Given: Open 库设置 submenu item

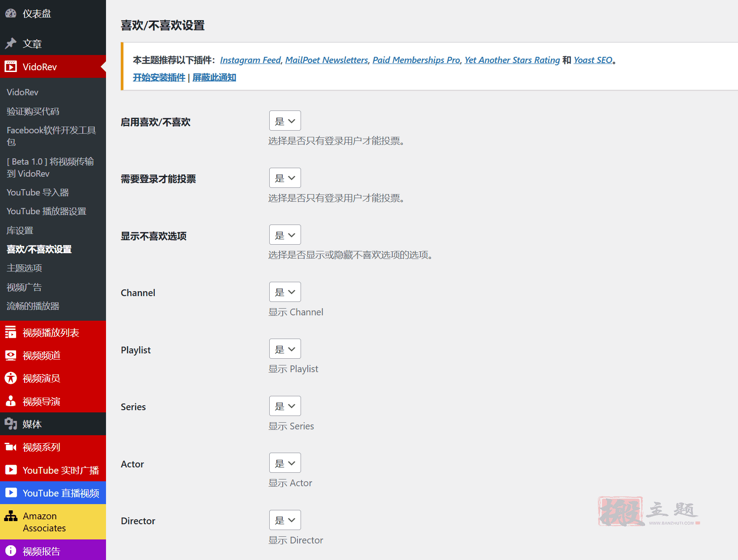Looking at the screenshot, I should tap(20, 230).
